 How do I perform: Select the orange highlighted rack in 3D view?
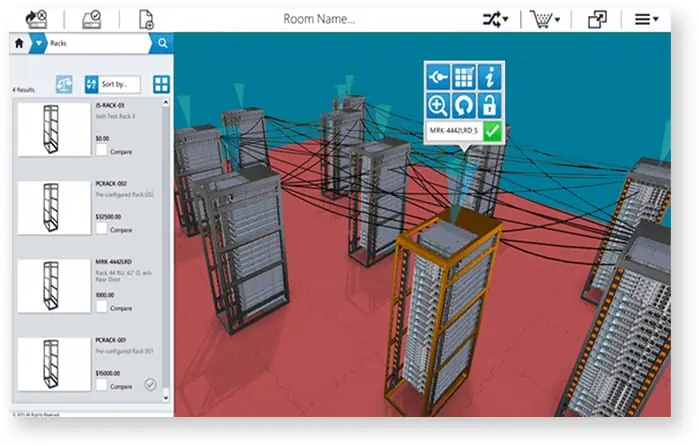[x=441, y=312]
